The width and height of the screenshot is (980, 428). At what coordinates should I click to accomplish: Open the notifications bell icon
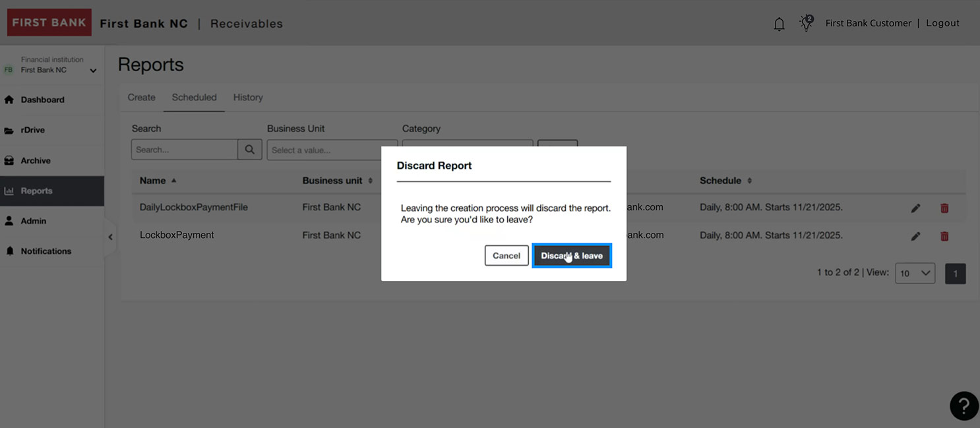tap(779, 23)
